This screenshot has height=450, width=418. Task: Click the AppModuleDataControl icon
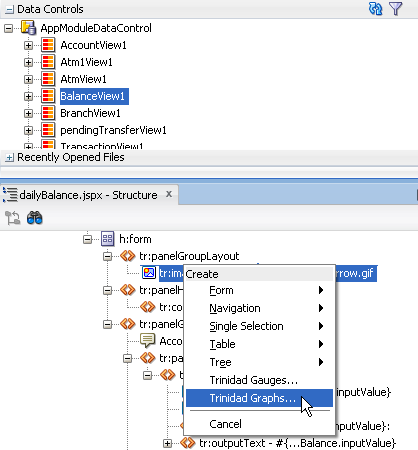(28, 28)
